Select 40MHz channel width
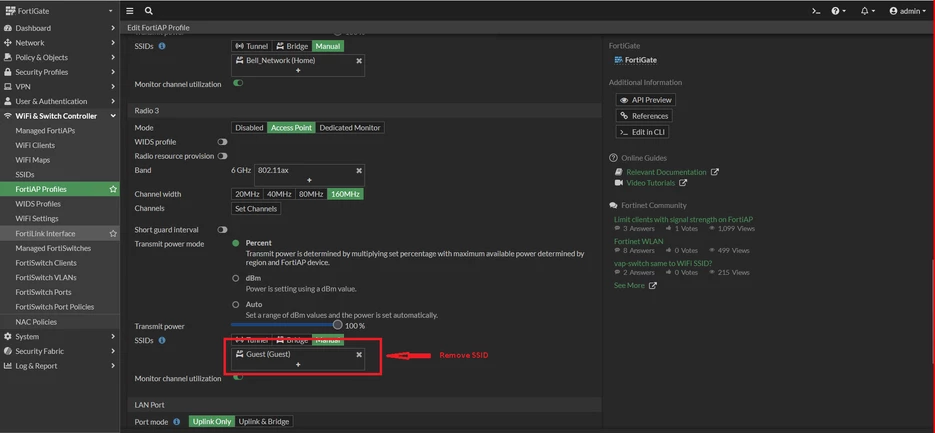The width and height of the screenshot is (935, 433). coord(278,194)
